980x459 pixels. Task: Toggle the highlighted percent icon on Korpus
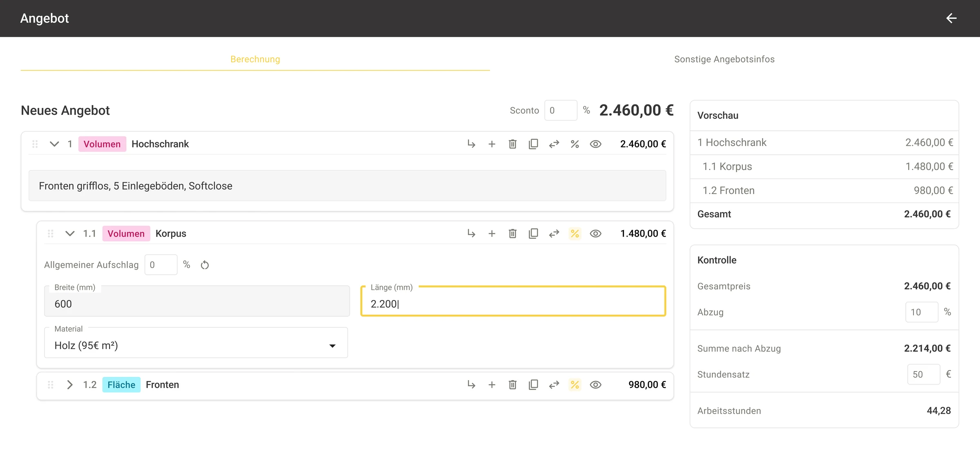coord(575,233)
